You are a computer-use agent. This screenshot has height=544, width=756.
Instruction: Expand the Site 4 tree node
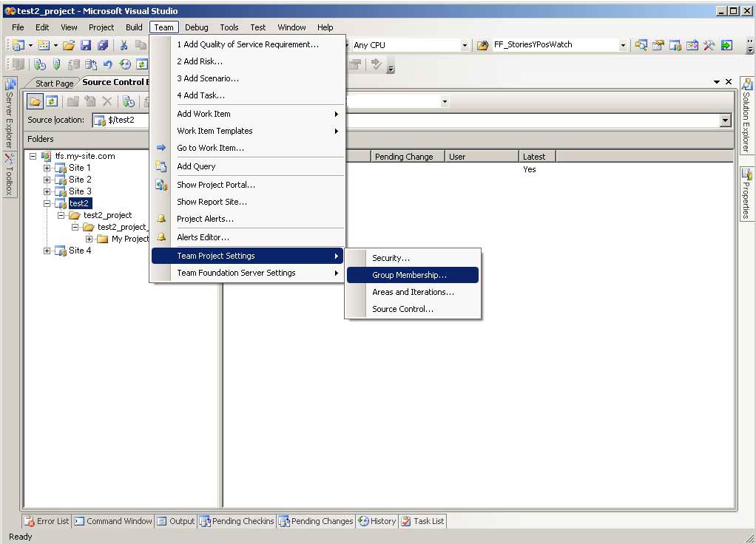47,251
